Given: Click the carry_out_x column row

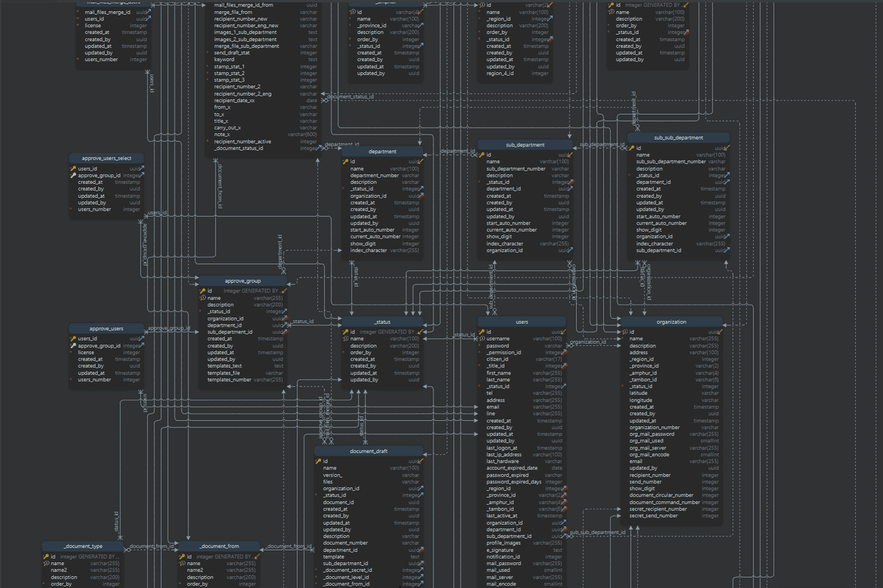Looking at the screenshot, I should 263,128.
